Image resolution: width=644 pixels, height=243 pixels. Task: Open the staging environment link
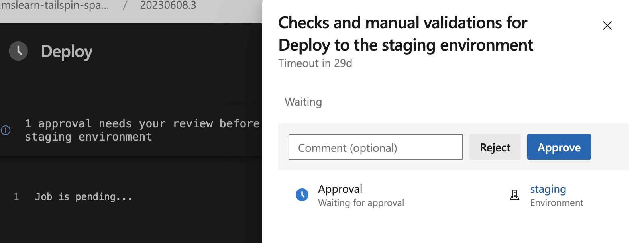(x=548, y=189)
